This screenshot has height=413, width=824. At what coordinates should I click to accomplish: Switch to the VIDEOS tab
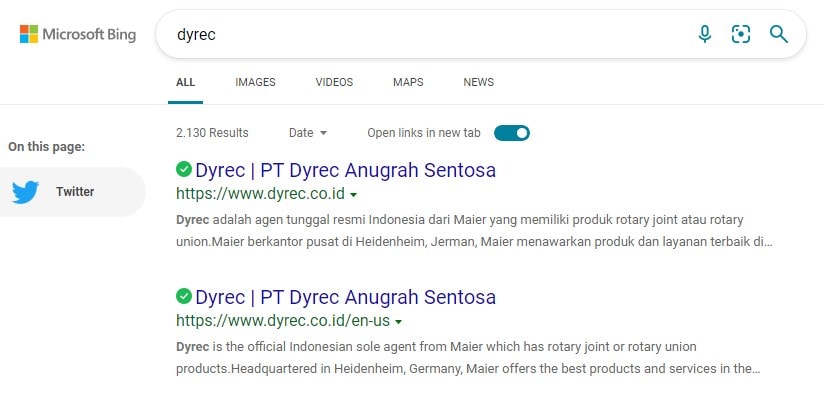(334, 82)
